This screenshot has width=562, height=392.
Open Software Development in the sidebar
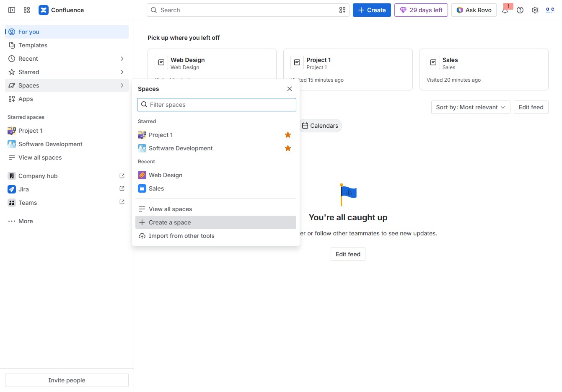pyautogui.click(x=67, y=144)
